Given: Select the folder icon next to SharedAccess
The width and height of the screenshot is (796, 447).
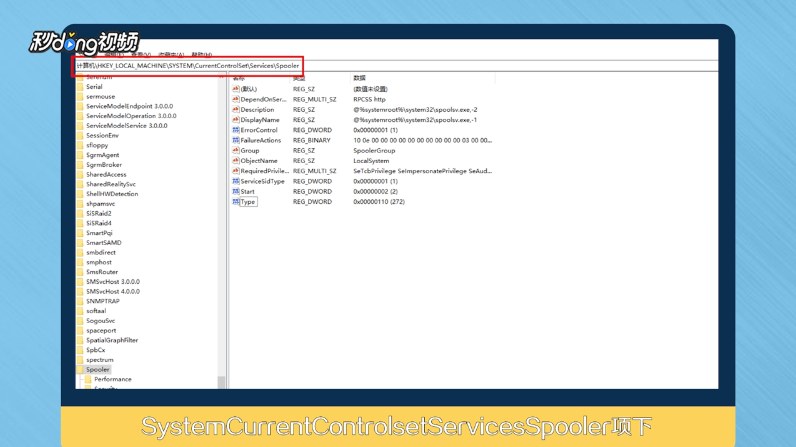Looking at the screenshot, I should click(x=80, y=175).
